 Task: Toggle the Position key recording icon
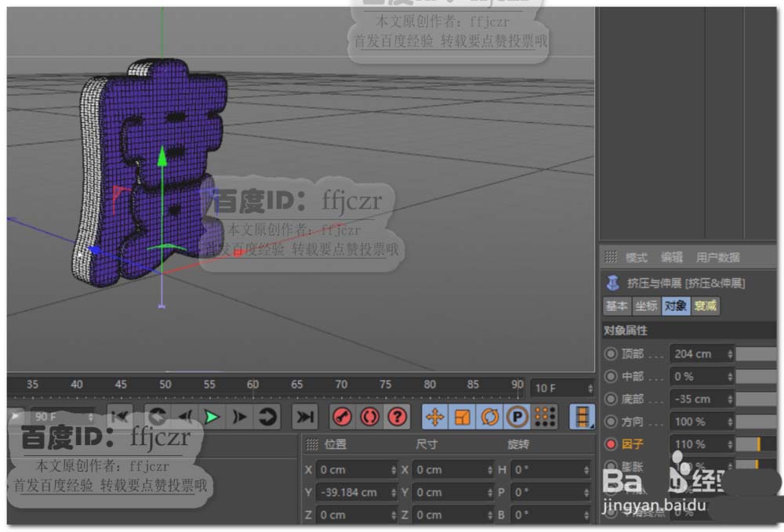(x=435, y=418)
